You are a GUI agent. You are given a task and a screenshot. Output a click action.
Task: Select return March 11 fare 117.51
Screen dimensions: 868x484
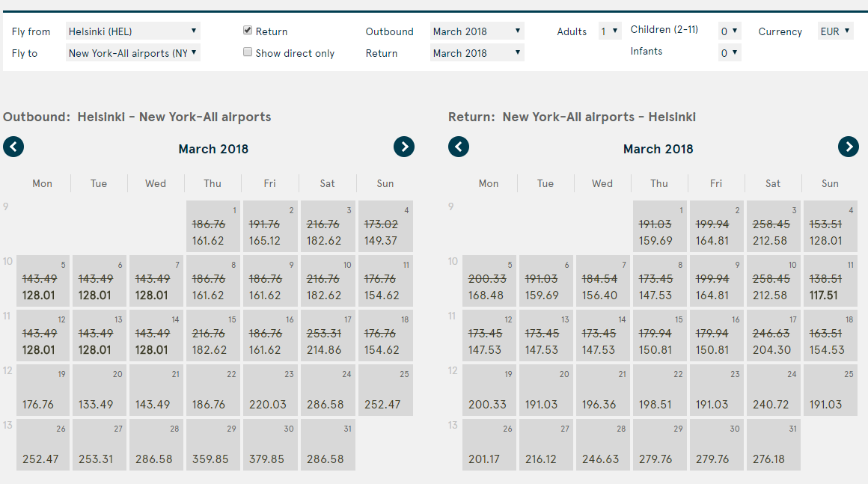coord(830,281)
